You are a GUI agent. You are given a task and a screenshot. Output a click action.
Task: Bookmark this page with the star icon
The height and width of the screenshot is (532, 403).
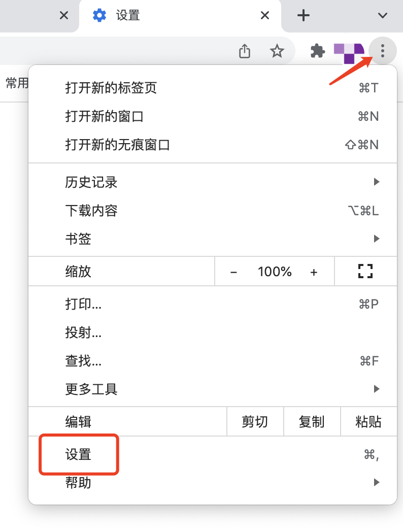[x=277, y=51]
